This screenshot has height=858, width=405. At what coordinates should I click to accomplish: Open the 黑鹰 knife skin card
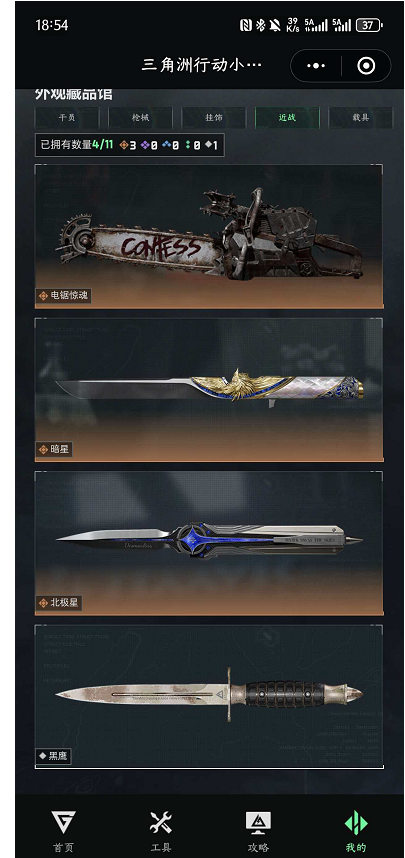click(209, 697)
